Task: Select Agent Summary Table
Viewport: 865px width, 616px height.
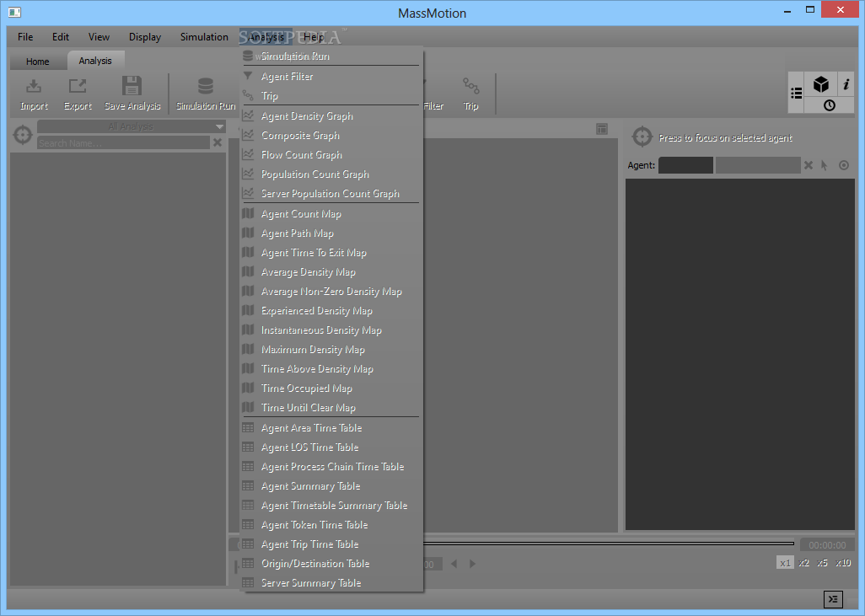Action: [x=331, y=486]
